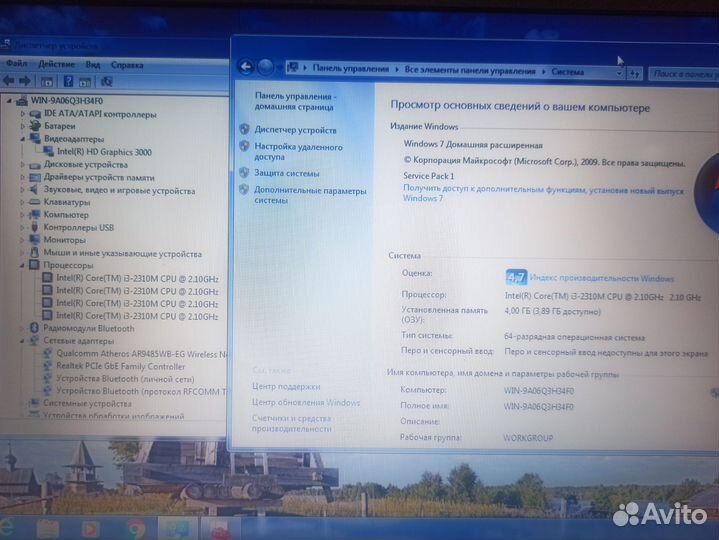The width and height of the screenshot is (719, 540).
Task: Click the Система breadcrumb segment
Action: click(x=567, y=72)
